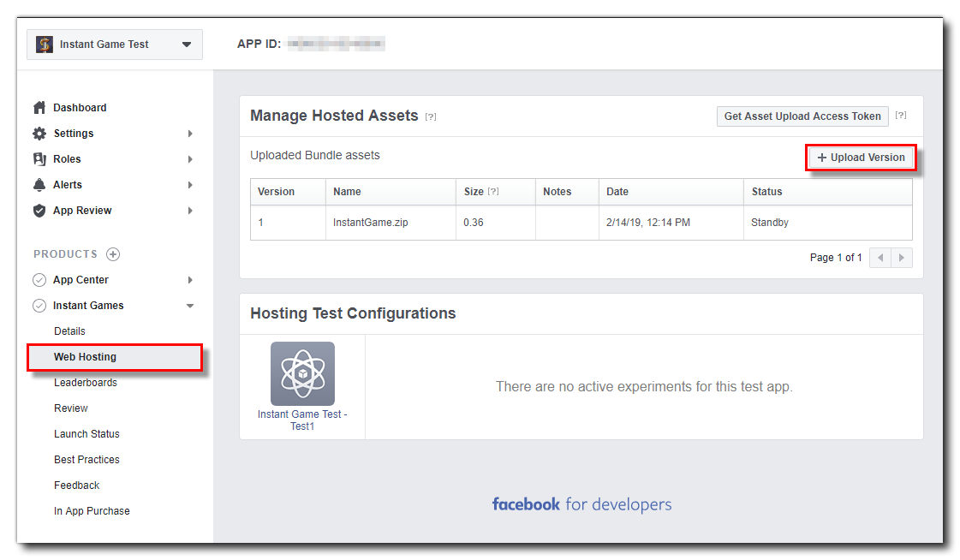The width and height of the screenshot is (960, 560).
Task: Go to the previous page of assets
Action: click(880, 258)
